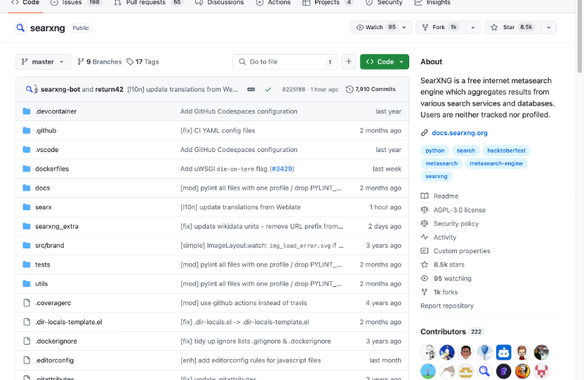Open the return42 author link

109,89
